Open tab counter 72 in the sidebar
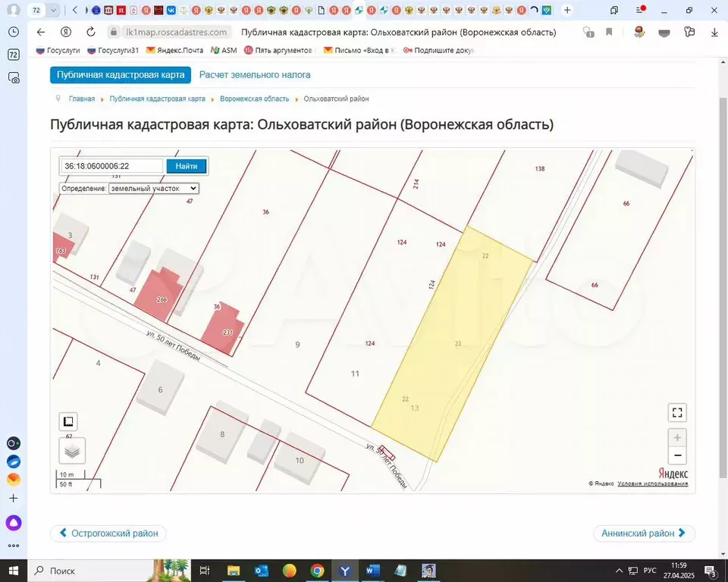Viewport: 728px width, 582px height. (14, 55)
